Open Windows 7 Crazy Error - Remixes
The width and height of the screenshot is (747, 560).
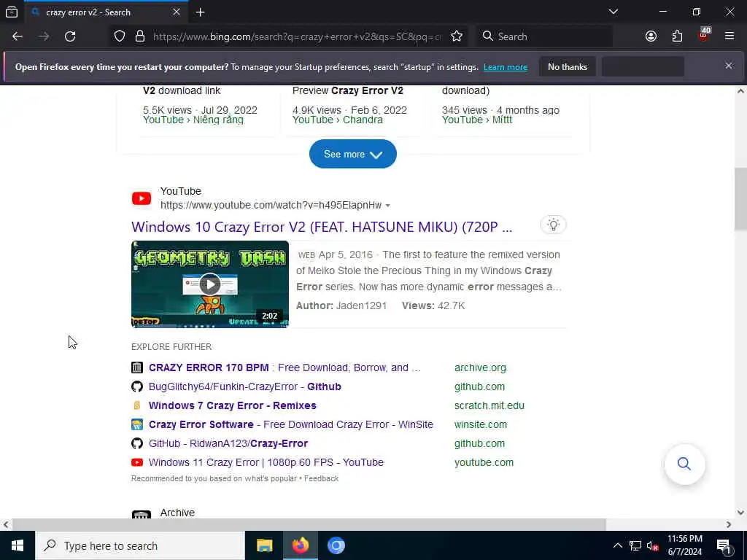pos(233,405)
